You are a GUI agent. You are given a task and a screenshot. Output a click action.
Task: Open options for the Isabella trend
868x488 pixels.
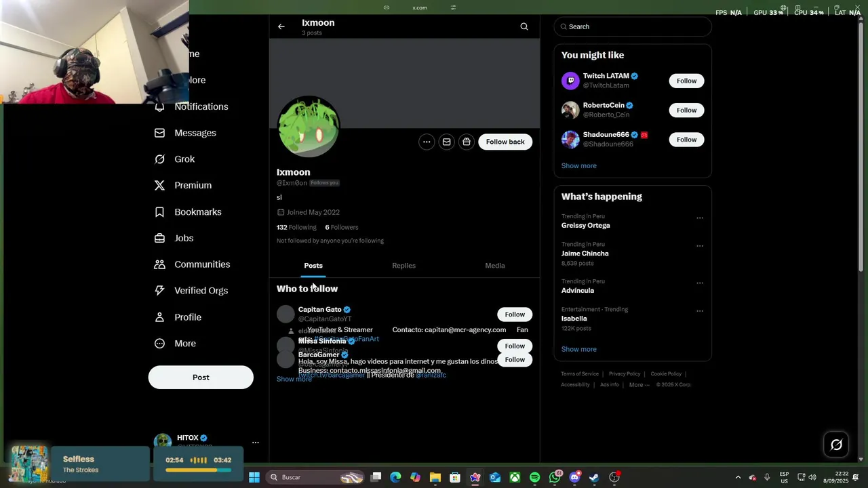click(700, 311)
